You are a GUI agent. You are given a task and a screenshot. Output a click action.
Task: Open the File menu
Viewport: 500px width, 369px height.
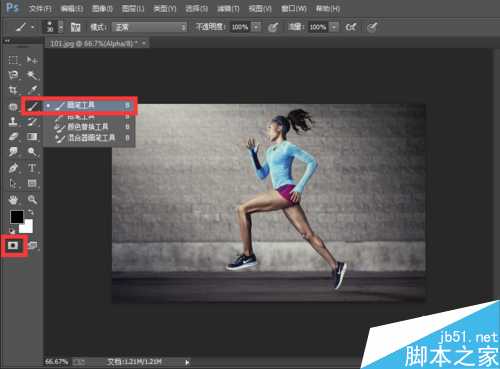[40, 8]
